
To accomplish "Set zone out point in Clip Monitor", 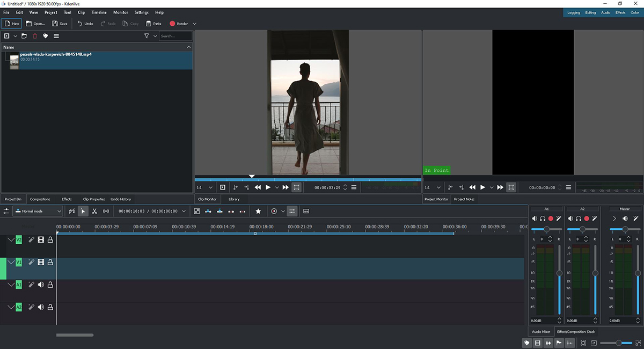I will [x=246, y=187].
